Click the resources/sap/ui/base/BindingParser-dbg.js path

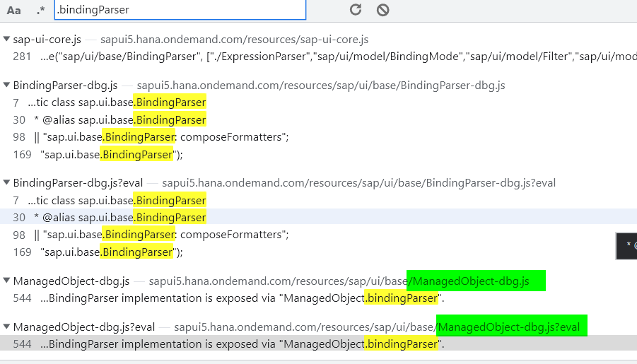321,86
